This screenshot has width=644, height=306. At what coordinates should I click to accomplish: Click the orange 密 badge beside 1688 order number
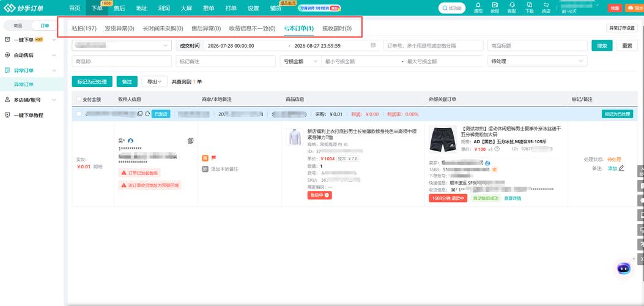495,170
